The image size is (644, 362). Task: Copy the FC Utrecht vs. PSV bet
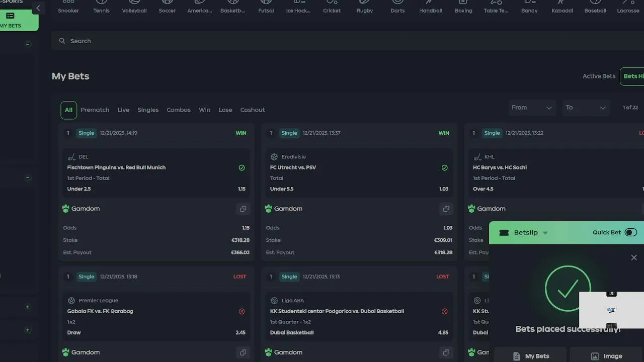[x=446, y=209]
